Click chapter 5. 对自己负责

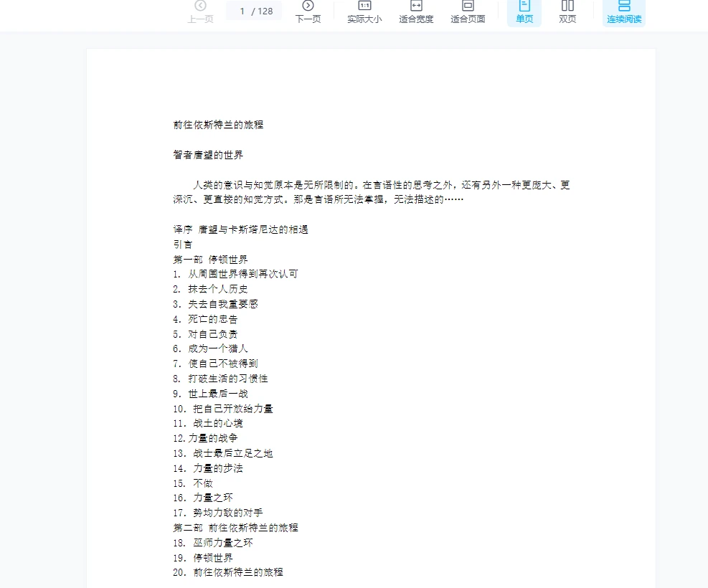click(205, 334)
